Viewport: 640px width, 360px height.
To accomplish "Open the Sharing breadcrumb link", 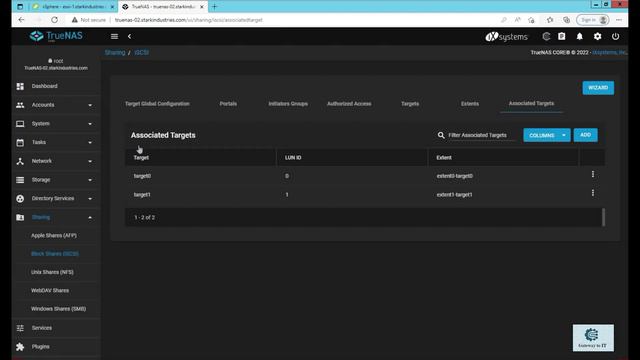I will click(115, 53).
